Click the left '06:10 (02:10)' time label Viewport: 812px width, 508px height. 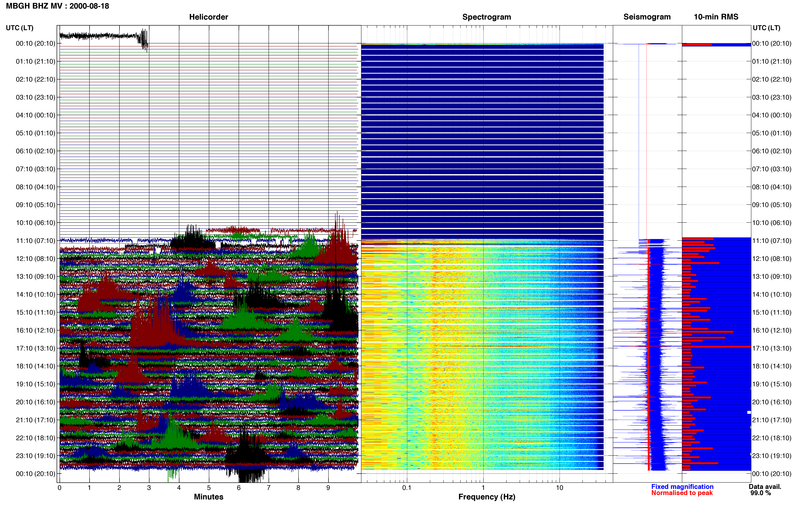tap(36, 151)
